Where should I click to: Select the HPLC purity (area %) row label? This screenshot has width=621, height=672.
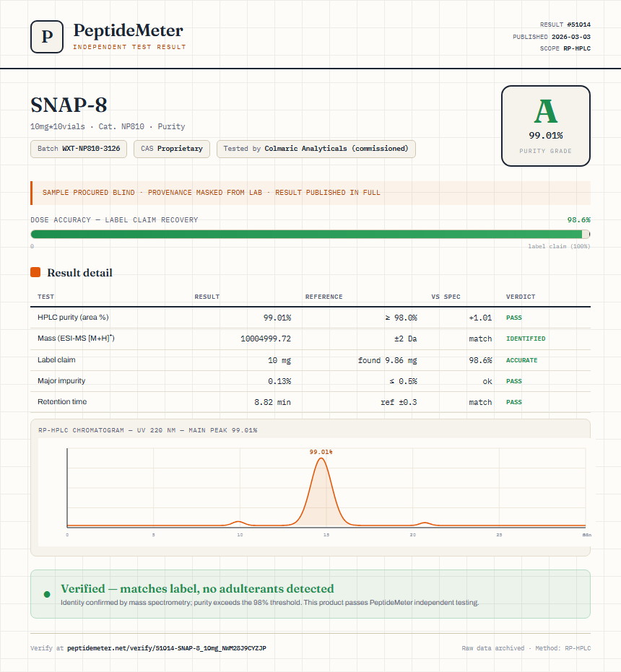[73, 317]
